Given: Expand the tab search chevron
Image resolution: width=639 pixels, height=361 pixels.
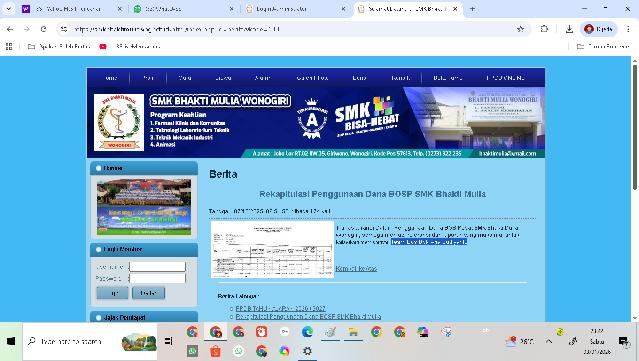Looking at the screenshot, I should coord(9,9).
